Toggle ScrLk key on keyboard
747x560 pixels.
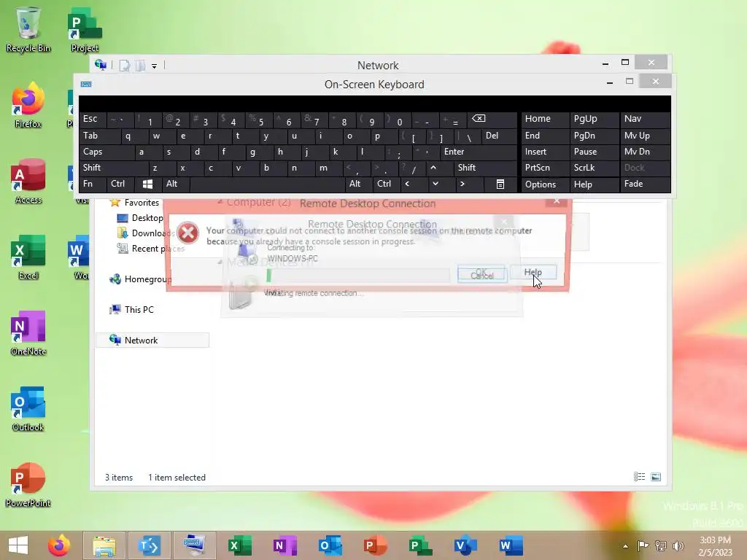(594, 168)
